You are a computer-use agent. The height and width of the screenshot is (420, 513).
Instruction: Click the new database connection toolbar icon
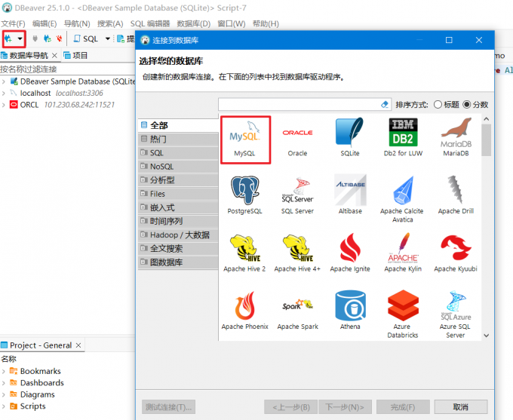pos(8,39)
